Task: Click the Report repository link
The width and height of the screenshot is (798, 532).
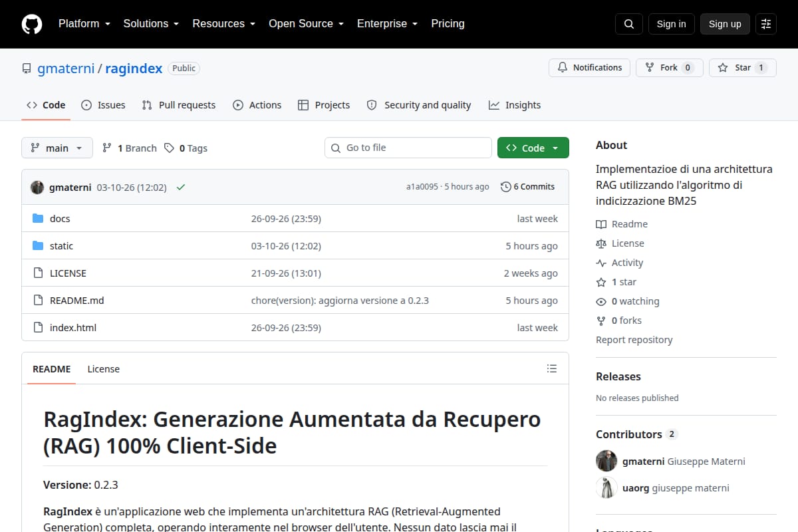Action: click(634, 340)
